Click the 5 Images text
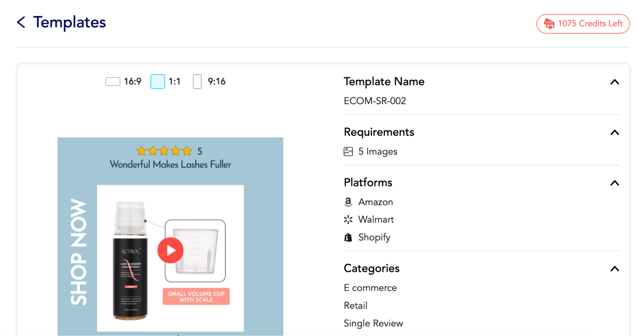Screen dimensions: 644x336 [378, 151]
